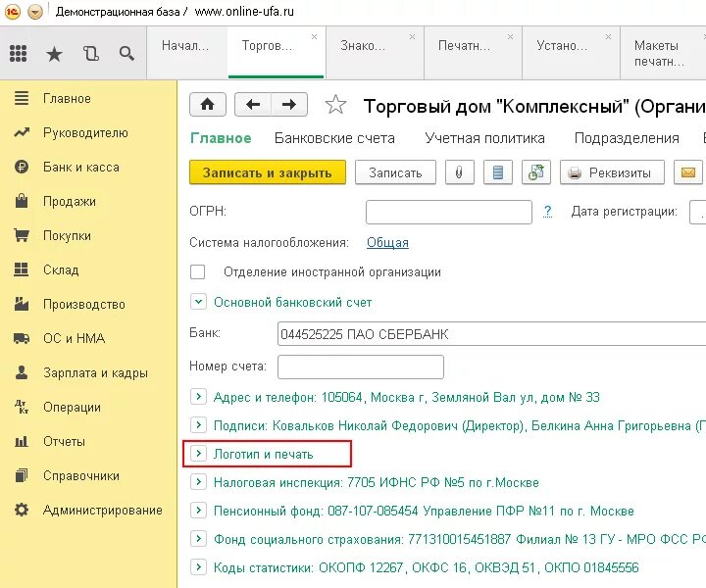Navigate back with left arrow
This screenshot has width=706, height=588.
coord(253,105)
